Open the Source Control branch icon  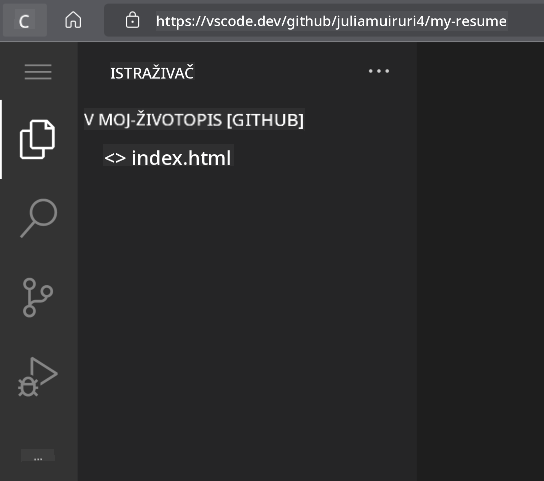pyautogui.click(x=38, y=298)
